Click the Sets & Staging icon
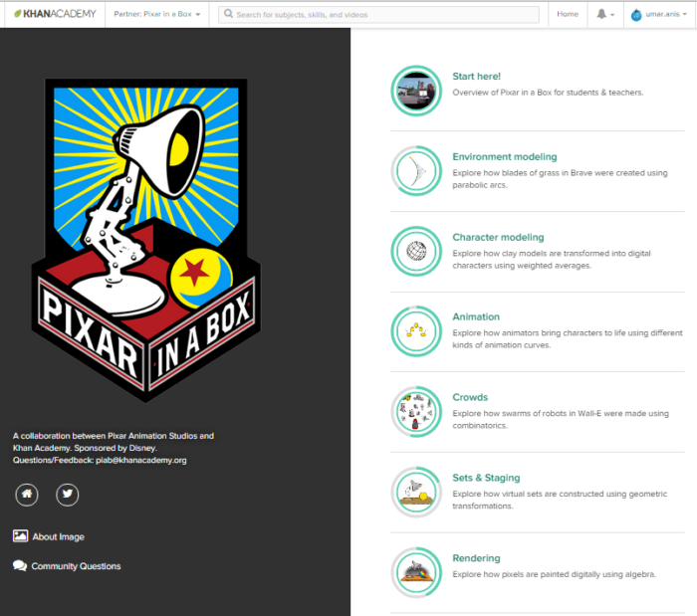The width and height of the screenshot is (697, 616). 416,492
